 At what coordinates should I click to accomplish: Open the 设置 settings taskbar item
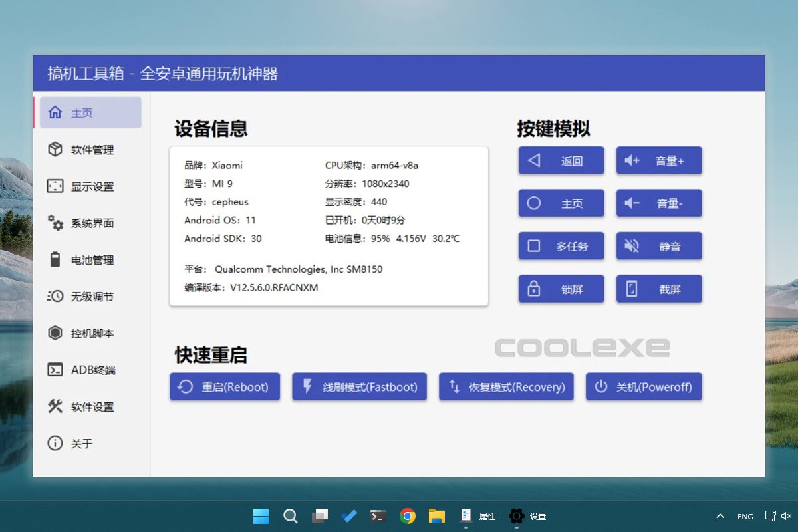coord(527,516)
